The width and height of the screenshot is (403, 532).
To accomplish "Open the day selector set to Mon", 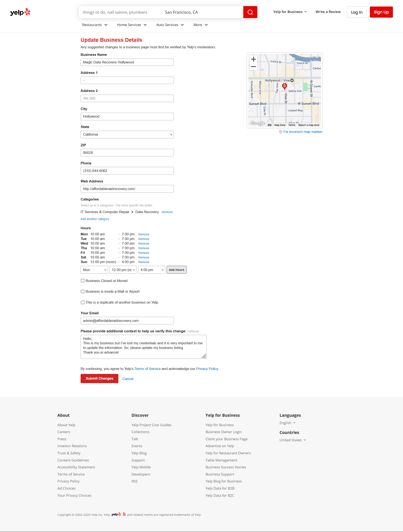I will click(94, 270).
